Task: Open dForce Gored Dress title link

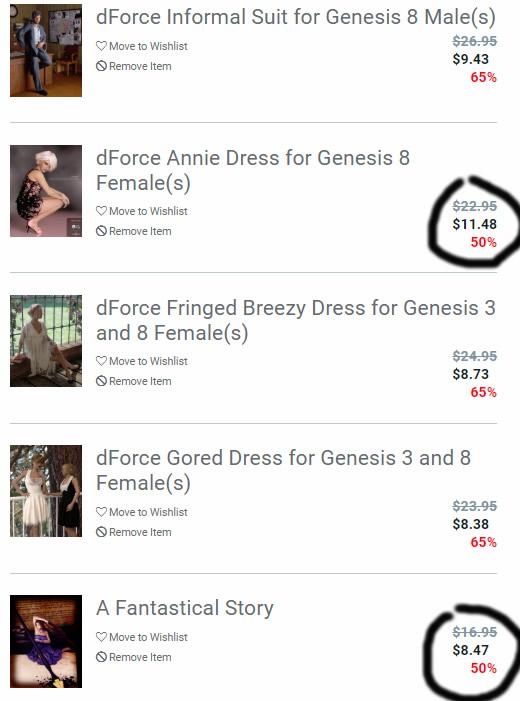Action: pos(283,470)
